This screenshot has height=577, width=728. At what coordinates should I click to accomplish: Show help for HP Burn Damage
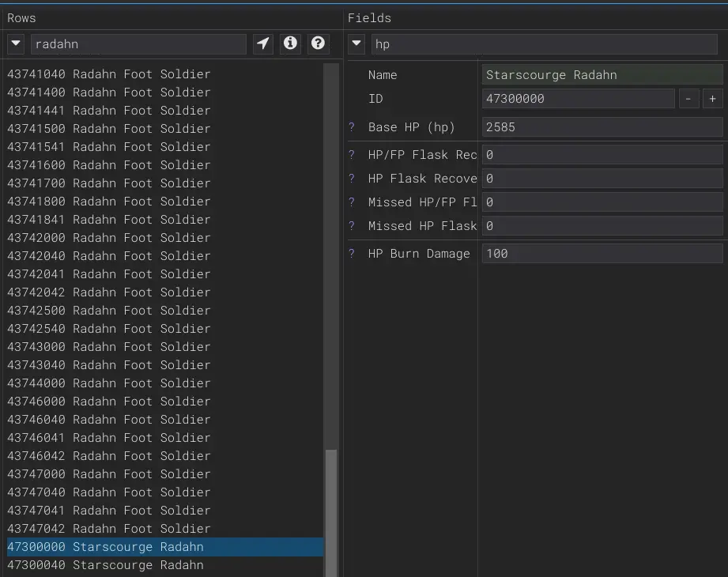[352, 254]
